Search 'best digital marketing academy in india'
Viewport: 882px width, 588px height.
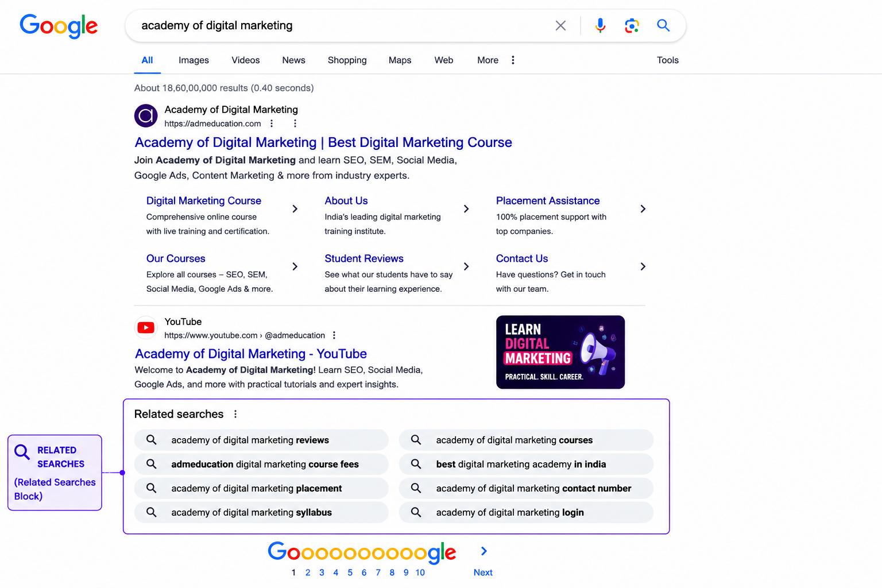[526, 464]
